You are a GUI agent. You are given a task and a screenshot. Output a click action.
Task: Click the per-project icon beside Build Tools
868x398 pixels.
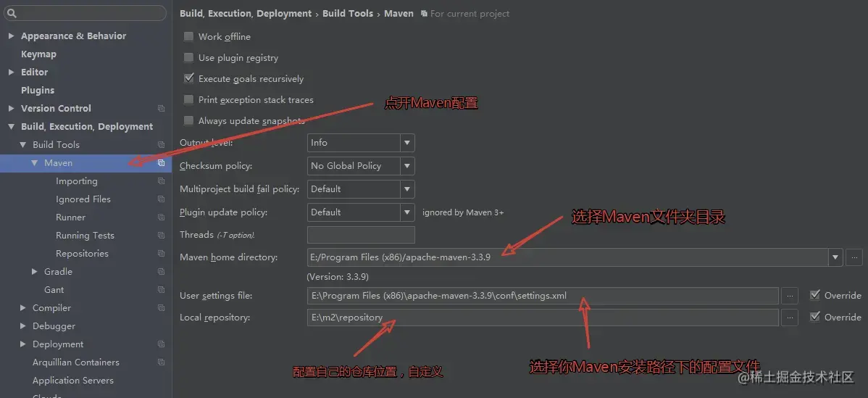point(161,145)
